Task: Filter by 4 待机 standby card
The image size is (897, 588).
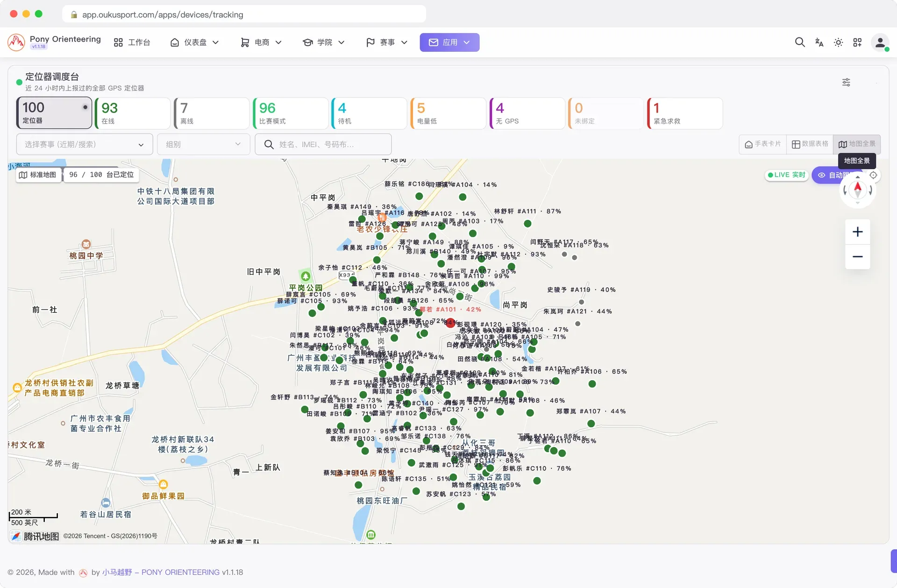Action: [370, 113]
